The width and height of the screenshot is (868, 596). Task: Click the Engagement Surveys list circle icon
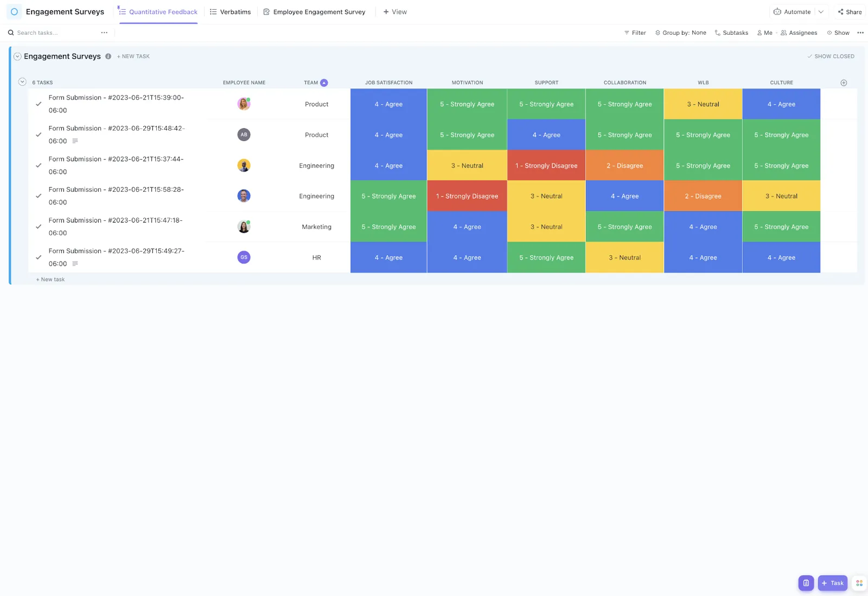pyautogui.click(x=14, y=11)
